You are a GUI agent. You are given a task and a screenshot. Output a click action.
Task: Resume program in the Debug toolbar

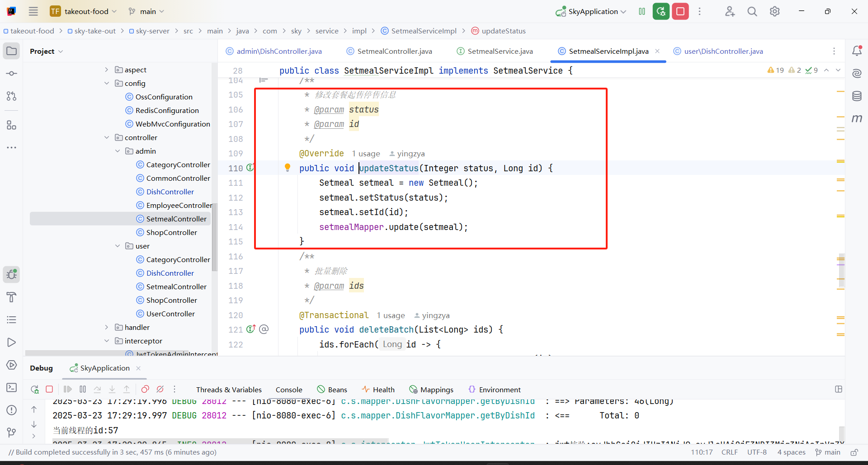[68, 389]
